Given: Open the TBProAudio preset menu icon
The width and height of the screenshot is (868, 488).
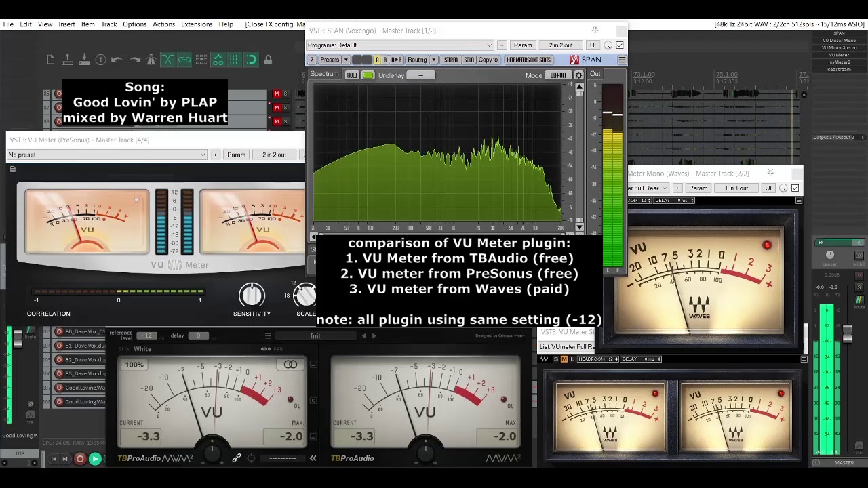Looking at the screenshot, I should click(268, 335).
